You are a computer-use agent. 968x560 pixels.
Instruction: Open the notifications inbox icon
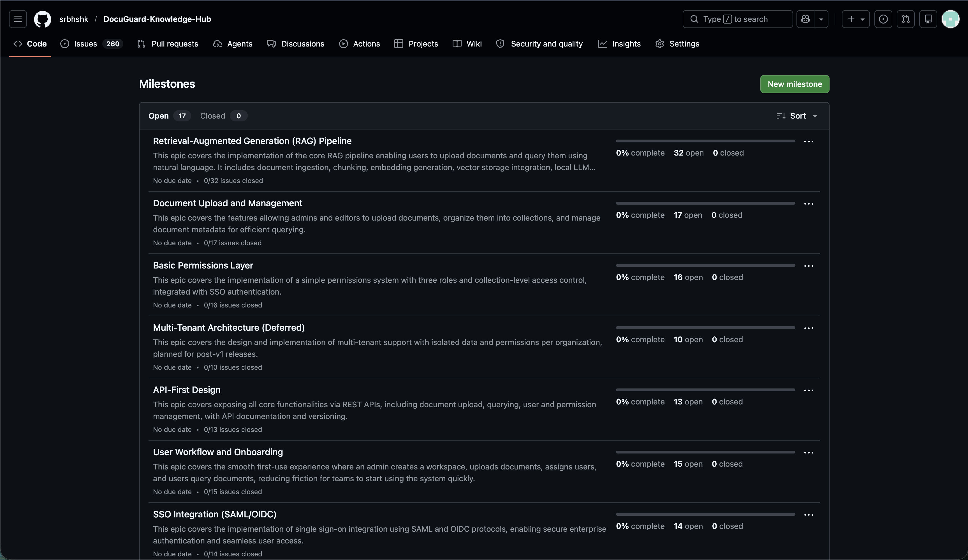(x=928, y=19)
